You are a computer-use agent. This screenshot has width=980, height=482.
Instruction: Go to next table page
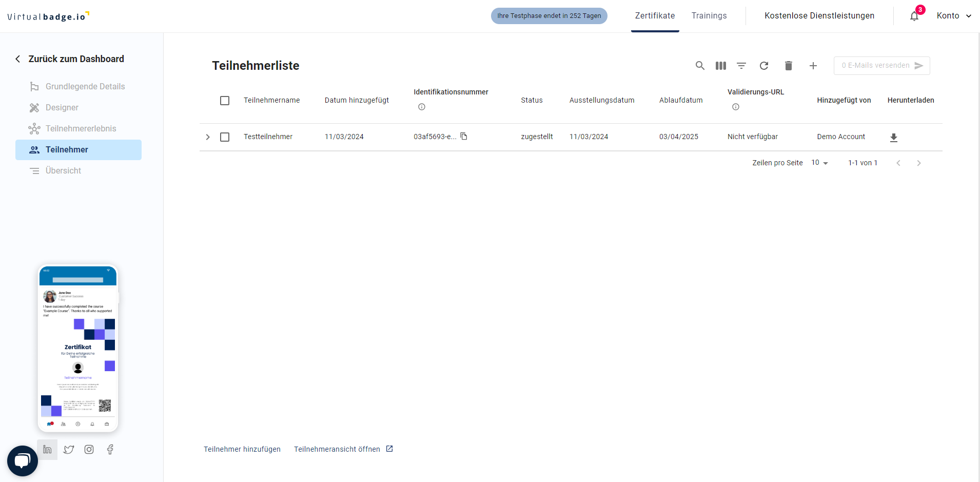coord(919,163)
